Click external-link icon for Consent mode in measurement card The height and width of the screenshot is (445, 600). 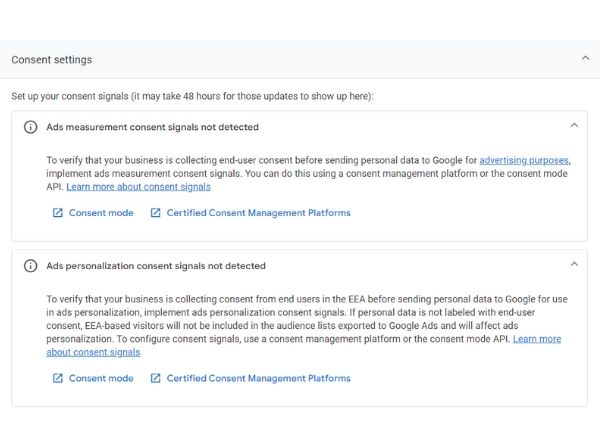[58, 213]
